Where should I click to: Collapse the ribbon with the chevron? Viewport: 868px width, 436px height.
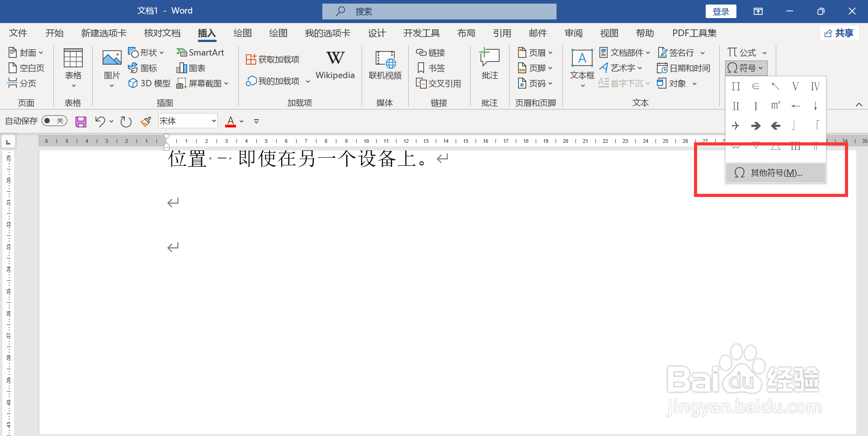pyautogui.click(x=859, y=104)
